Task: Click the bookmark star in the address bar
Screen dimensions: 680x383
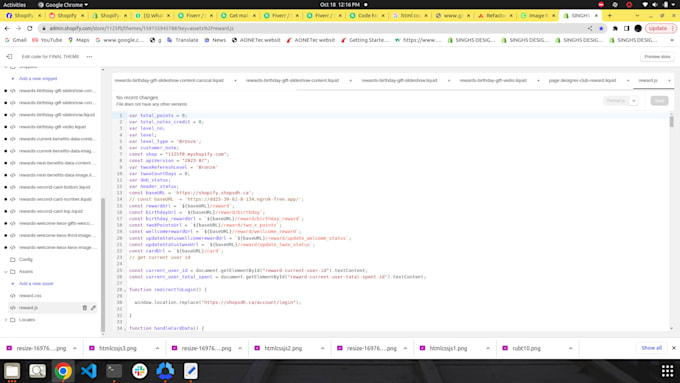Action: [601, 28]
